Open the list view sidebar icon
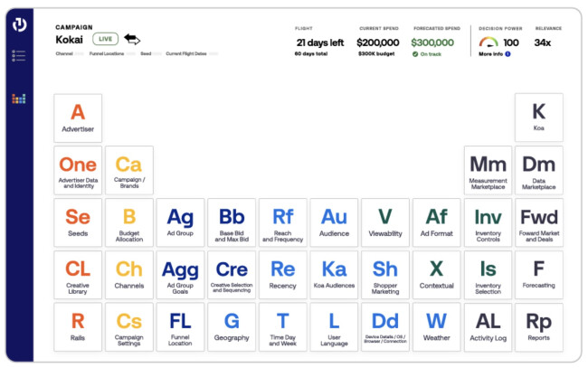The image size is (588, 368). point(19,55)
